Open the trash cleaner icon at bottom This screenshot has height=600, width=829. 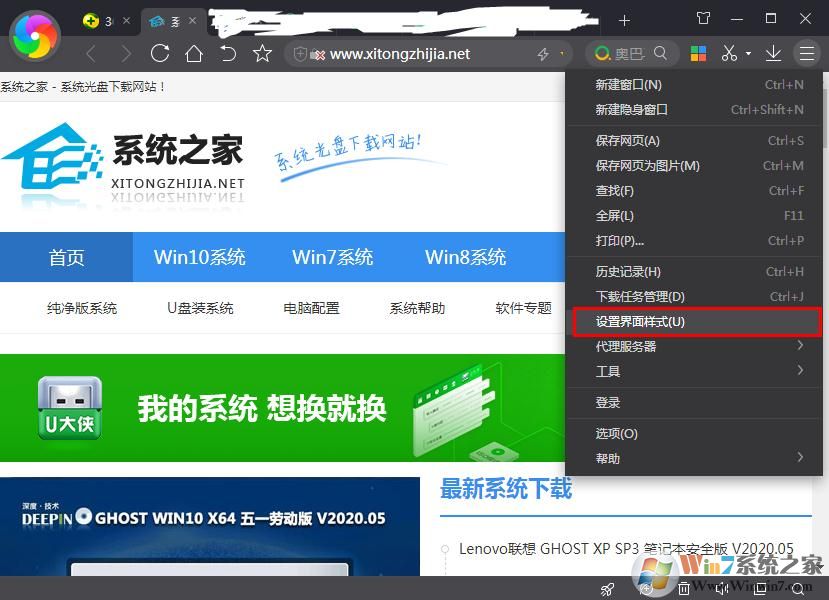point(683,590)
